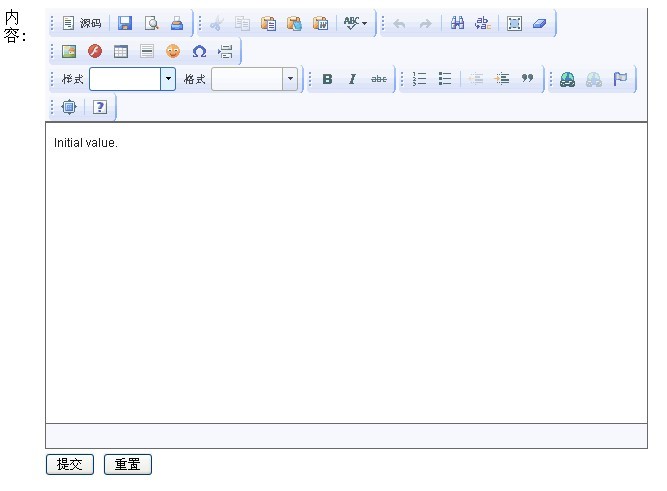Toggle numbered list
This screenshot has height=491, width=667.
click(x=419, y=79)
